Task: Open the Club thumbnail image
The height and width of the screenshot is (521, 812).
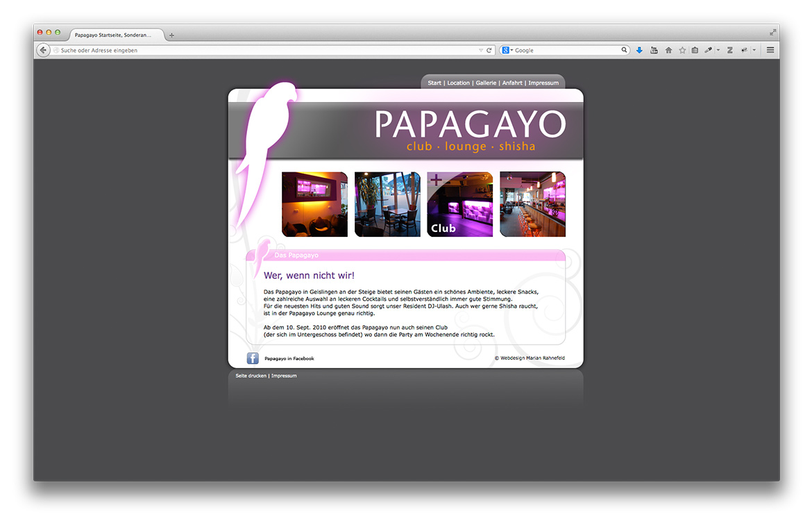Action: [459, 204]
